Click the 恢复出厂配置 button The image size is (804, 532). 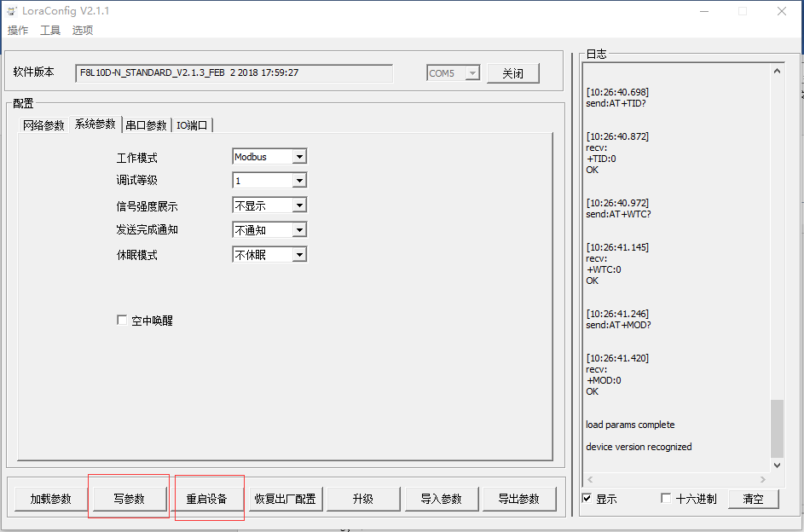pyautogui.click(x=285, y=499)
